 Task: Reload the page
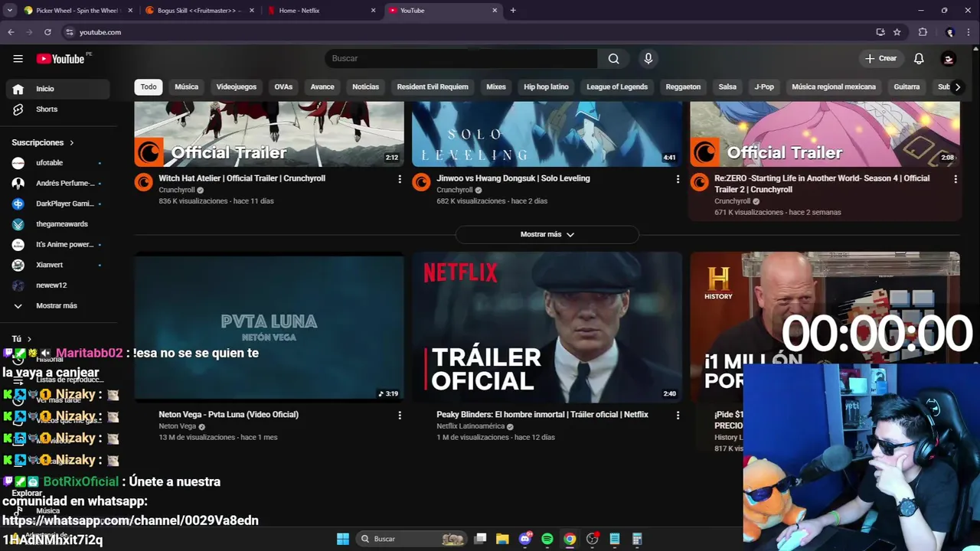point(47,32)
